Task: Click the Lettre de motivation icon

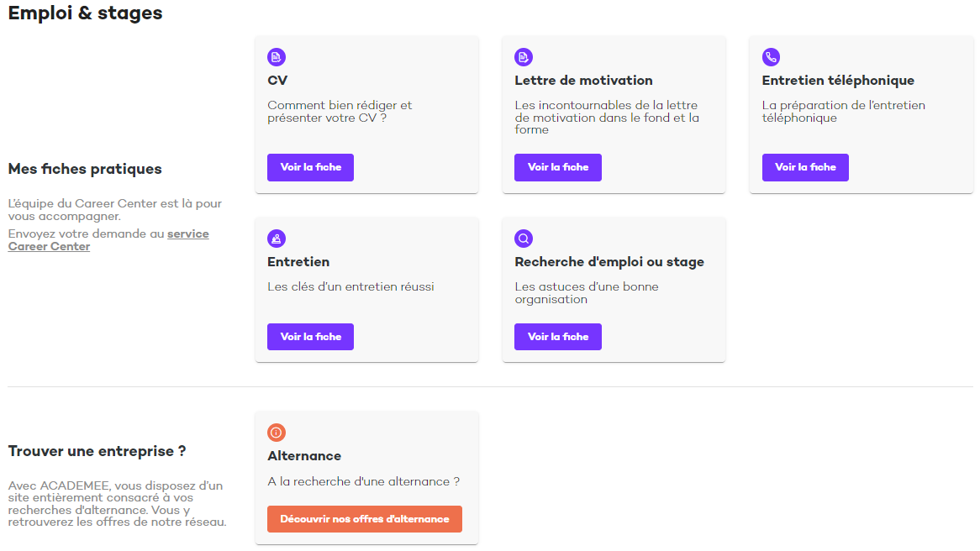Action: (x=524, y=57)
